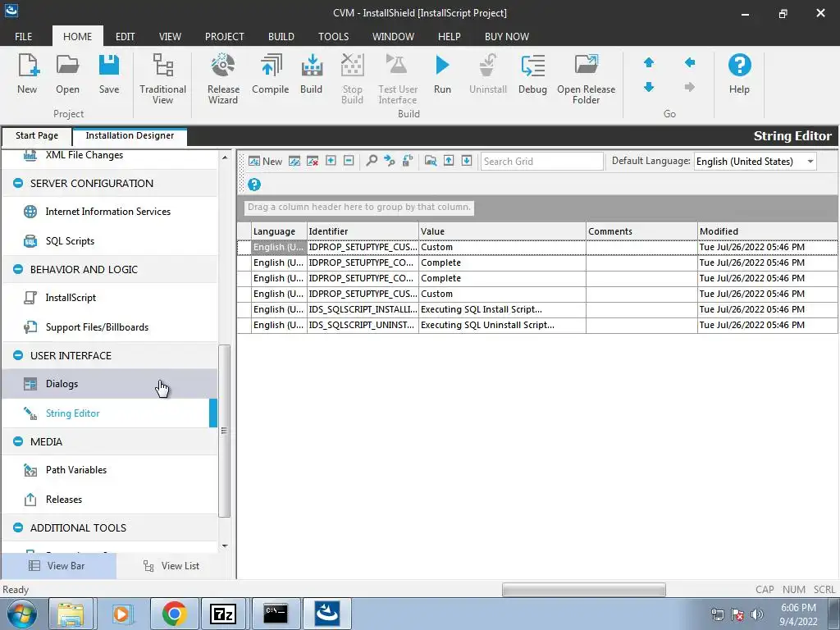Open the WINDOW tab
Image resolution: width=840 pixels, height=630 pixels.
pos(393,36)
